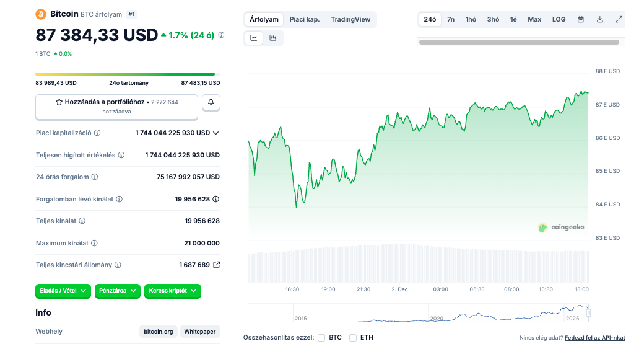This screenshot has height=349, width=644.
Task: Select Max time range
Action: point(534,19)
